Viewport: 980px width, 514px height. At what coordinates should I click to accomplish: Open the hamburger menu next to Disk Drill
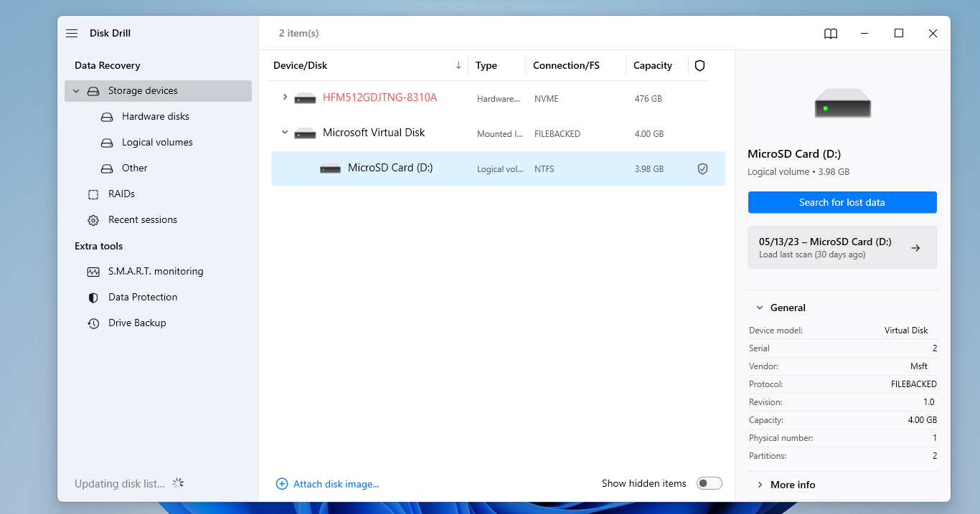(x=72, y=34)
